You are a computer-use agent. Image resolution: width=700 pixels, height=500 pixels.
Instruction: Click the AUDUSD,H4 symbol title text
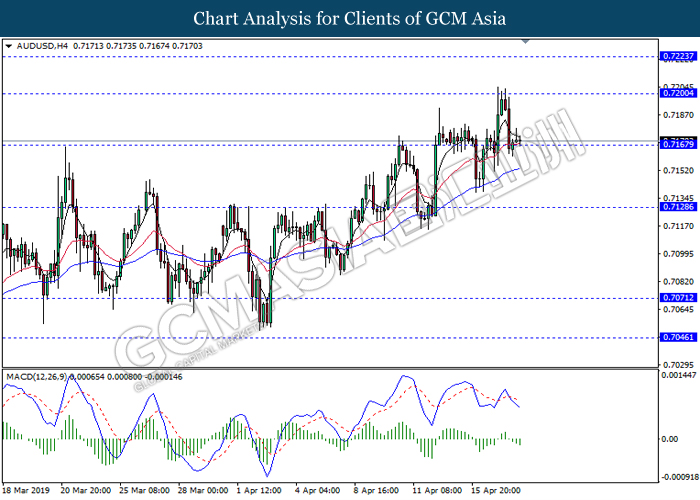[42, 46]
